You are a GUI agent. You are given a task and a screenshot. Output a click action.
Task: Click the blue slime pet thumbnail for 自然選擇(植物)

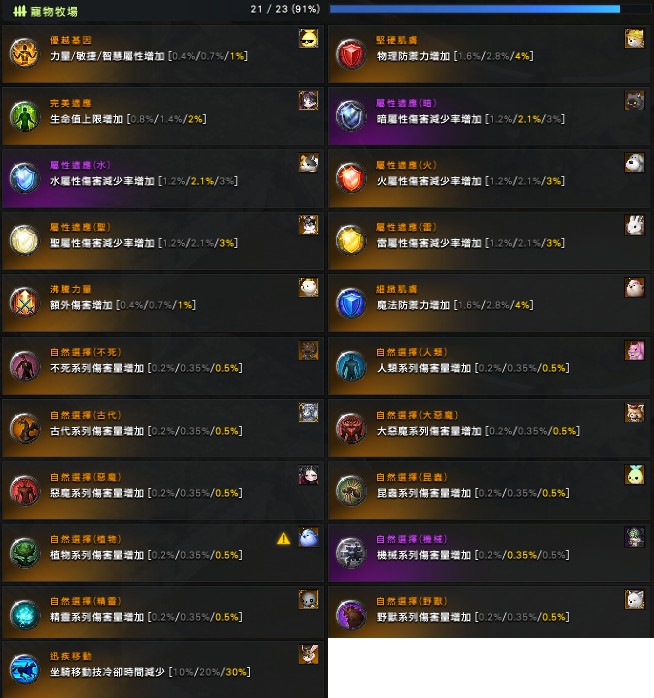click(309, 537)
